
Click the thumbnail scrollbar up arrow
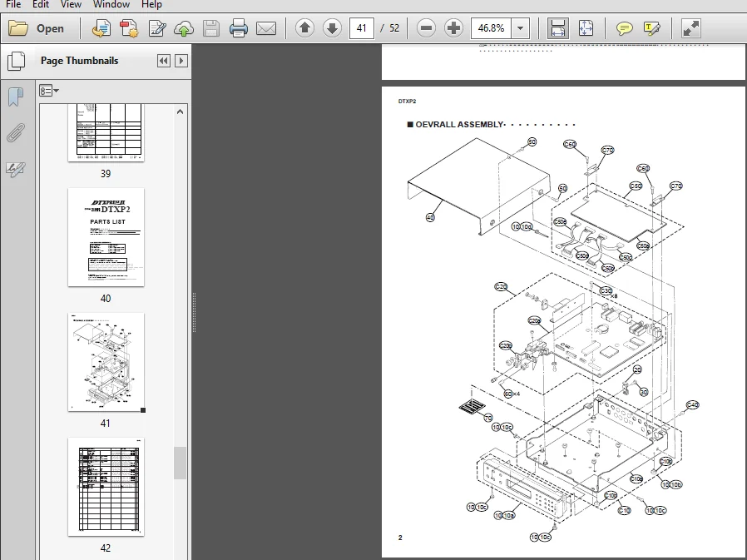click(x=180, y=112)
